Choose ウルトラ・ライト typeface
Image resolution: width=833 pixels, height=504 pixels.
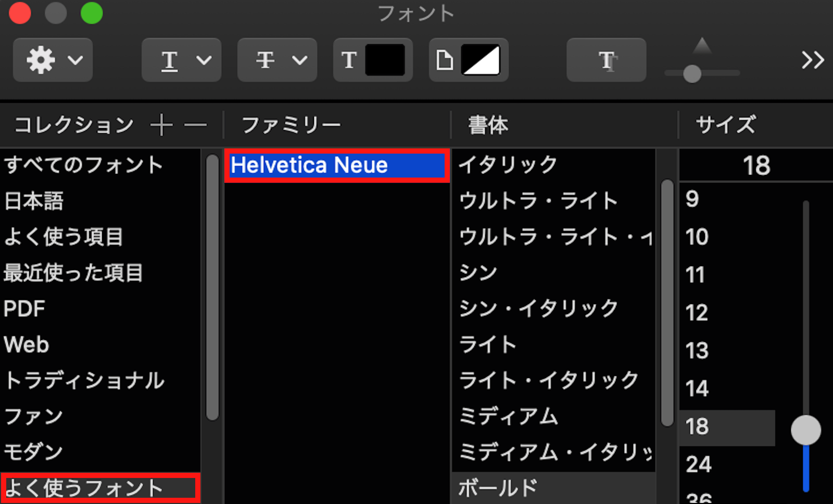553,201
